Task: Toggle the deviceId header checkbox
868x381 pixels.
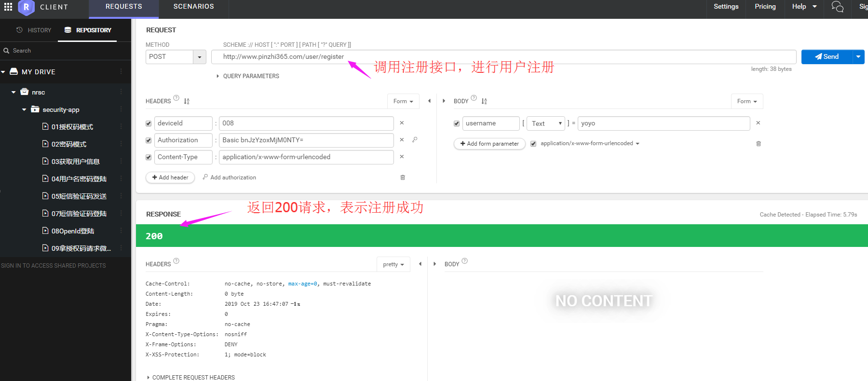Action: click(149, 123)
